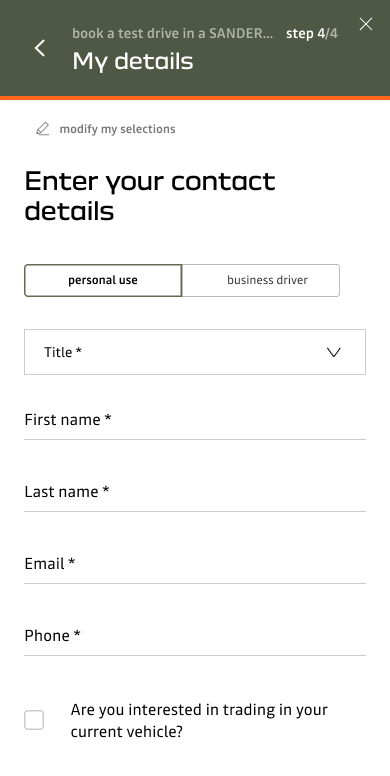Tick the trade-in vehicle checkbox

(x=34, y=720)
